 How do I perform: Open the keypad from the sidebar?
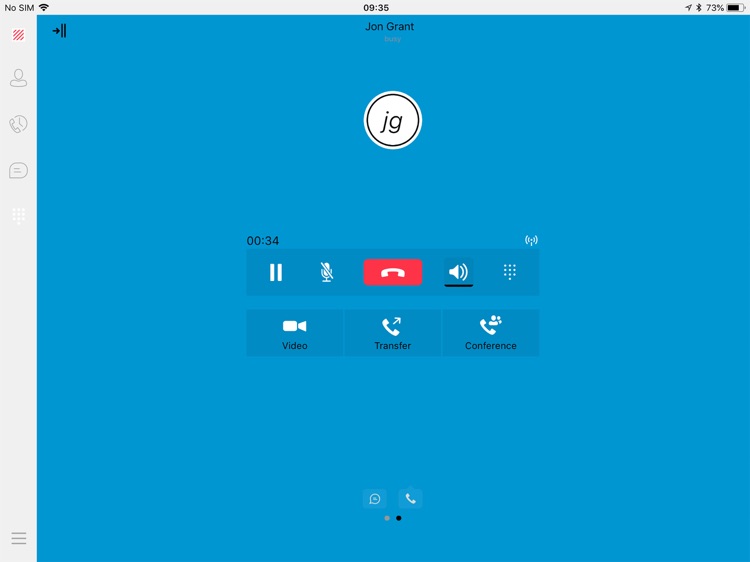(x=19, y=216)
